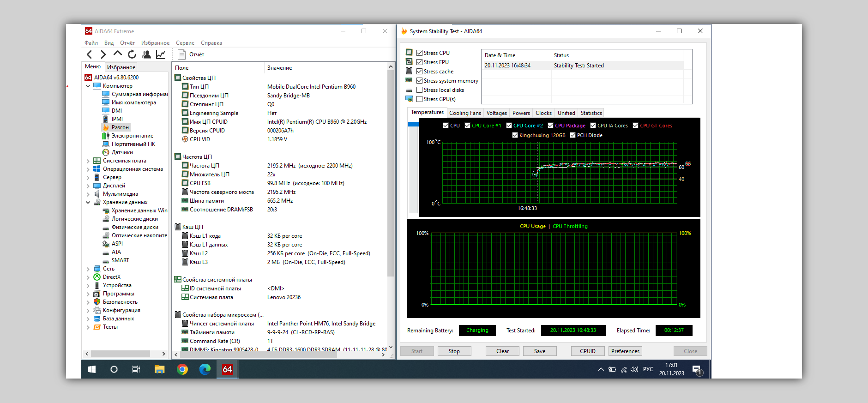This screenshot has height=403, width=868.
Task: Click the Back navigation arrow in AIDA64
Action: tap(90, 54)
